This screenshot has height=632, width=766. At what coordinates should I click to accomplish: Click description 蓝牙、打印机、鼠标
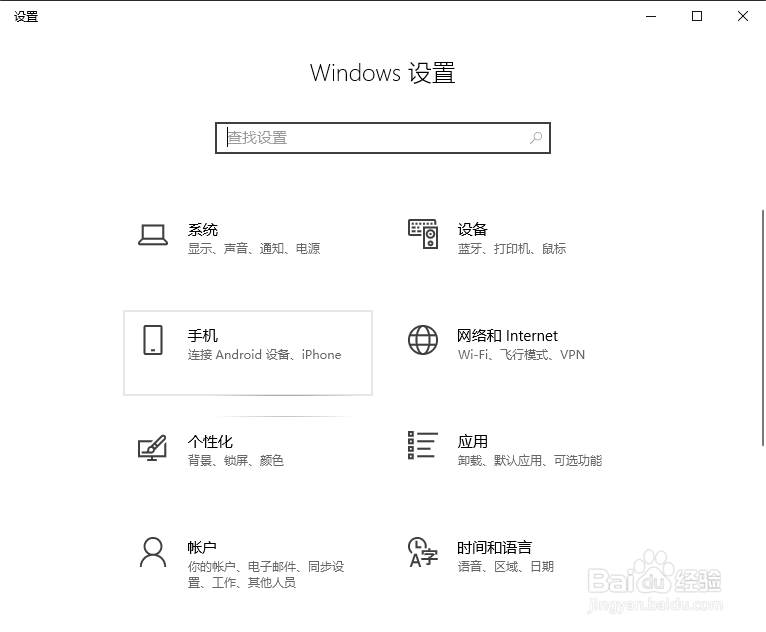point(512,249)
